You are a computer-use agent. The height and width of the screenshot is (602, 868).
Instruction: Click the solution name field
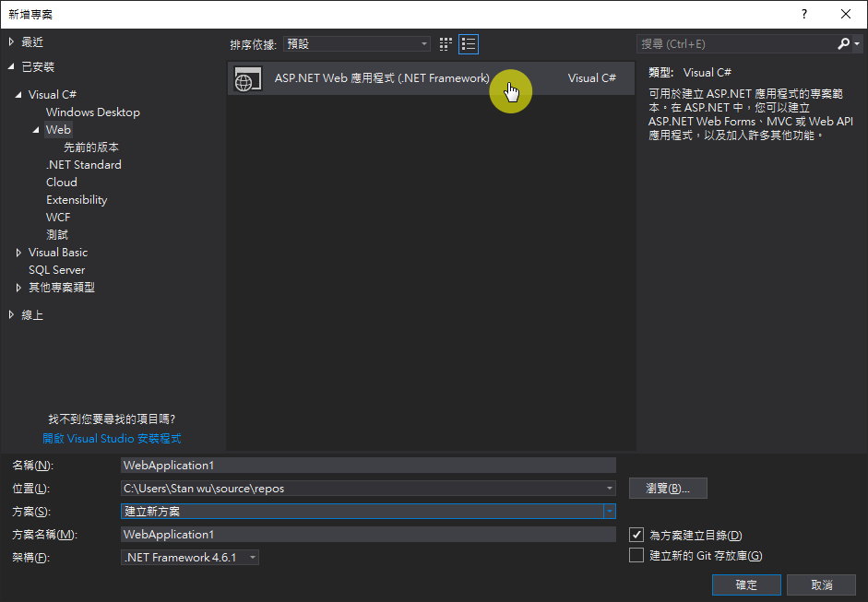368,535
